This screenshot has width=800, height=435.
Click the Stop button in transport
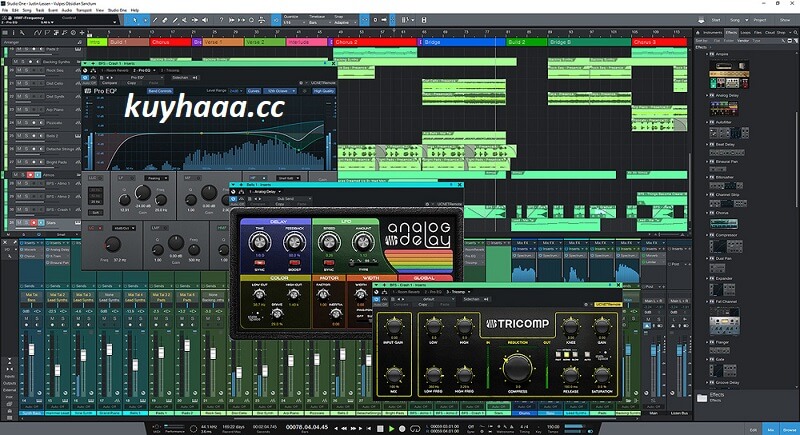tap(380, 428)
